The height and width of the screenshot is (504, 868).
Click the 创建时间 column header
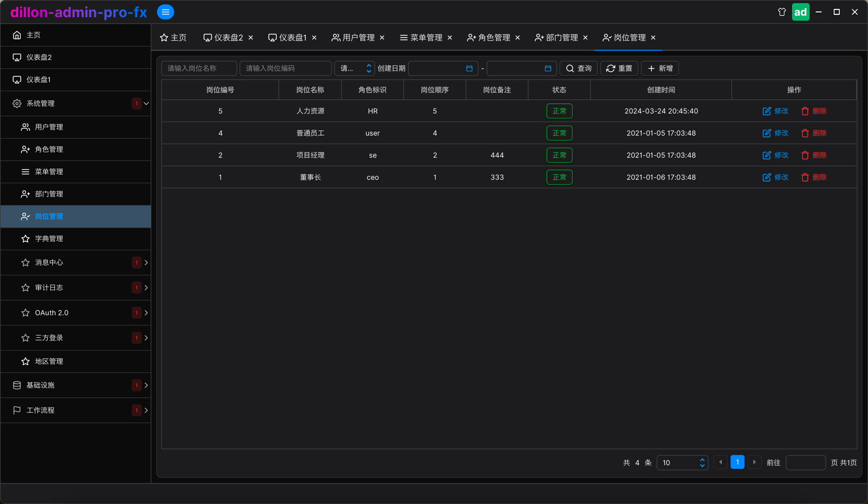(661, 90)
